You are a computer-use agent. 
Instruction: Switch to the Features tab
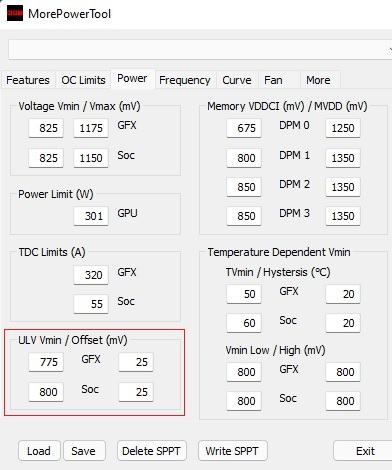point(28,80)
